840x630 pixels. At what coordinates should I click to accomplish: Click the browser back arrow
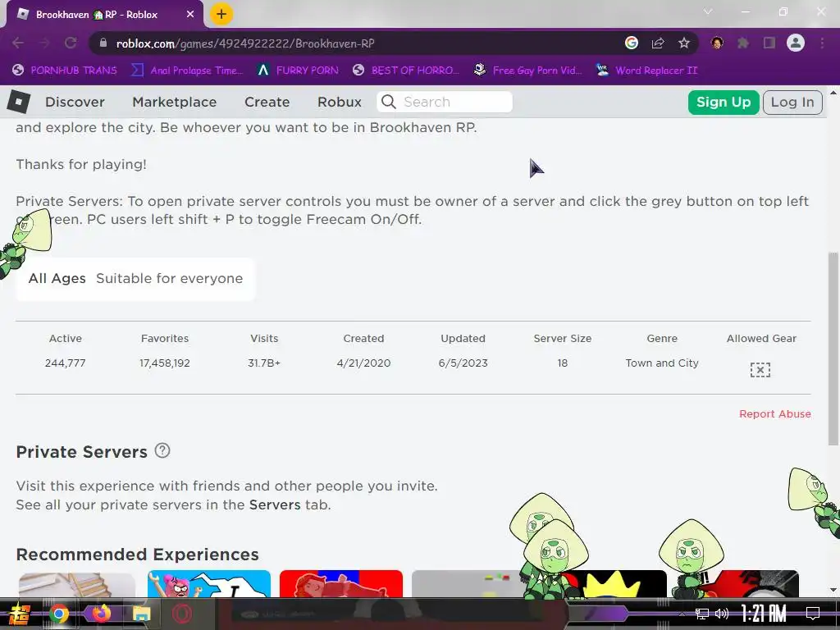pyautogui.click(x=18, y=43)
